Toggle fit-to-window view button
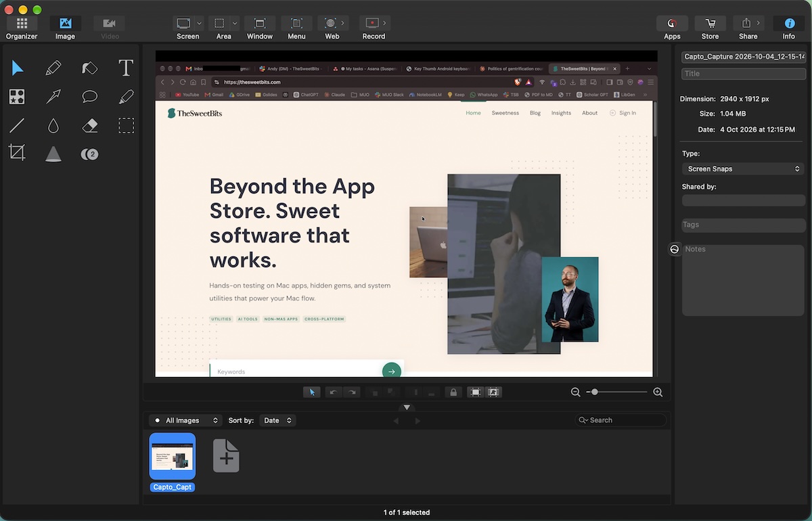 476,392
